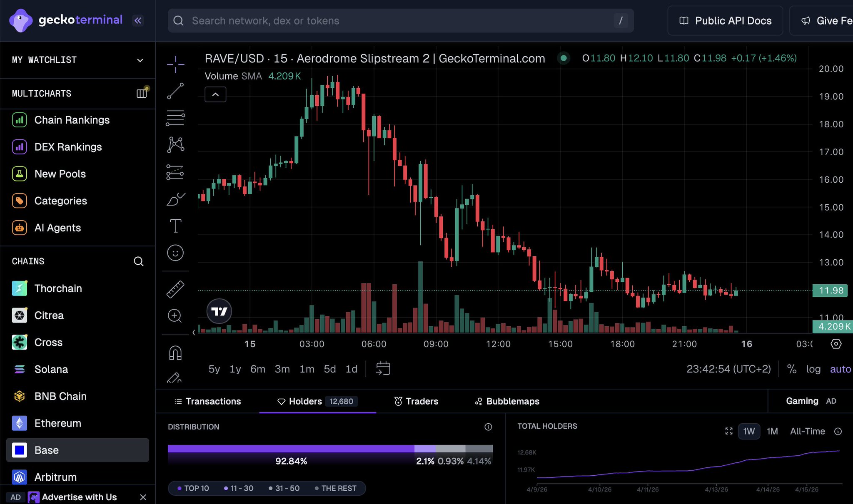Image resolution: width=853 pixels, height=504 pixels.
Task: Select the Fibonacci retracement tool
Action: point(175,118)
